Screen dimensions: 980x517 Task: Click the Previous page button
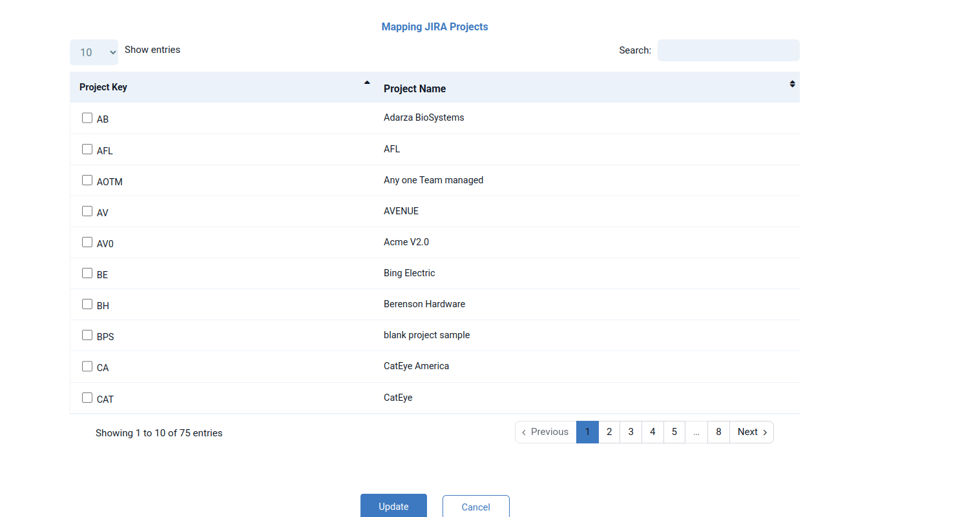coord(546,432)
